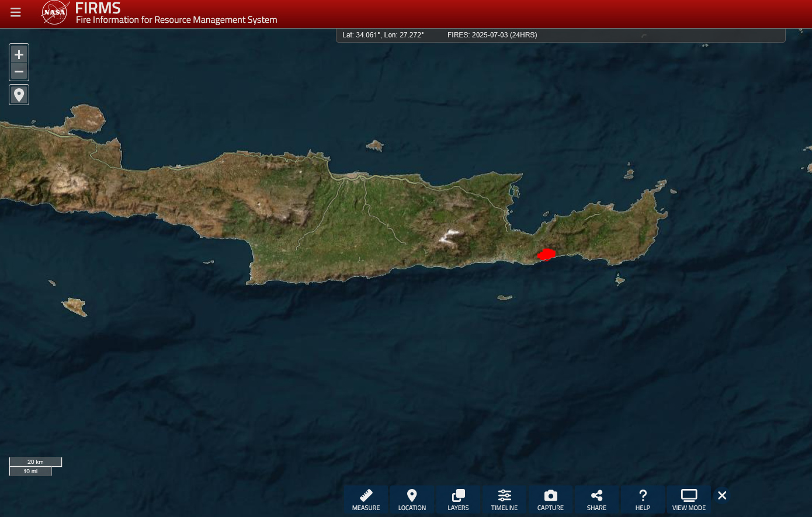The width and height of the screenshot is (812, 517).
Task: Zoom in on the map
Action: click(x=19, y=54)
